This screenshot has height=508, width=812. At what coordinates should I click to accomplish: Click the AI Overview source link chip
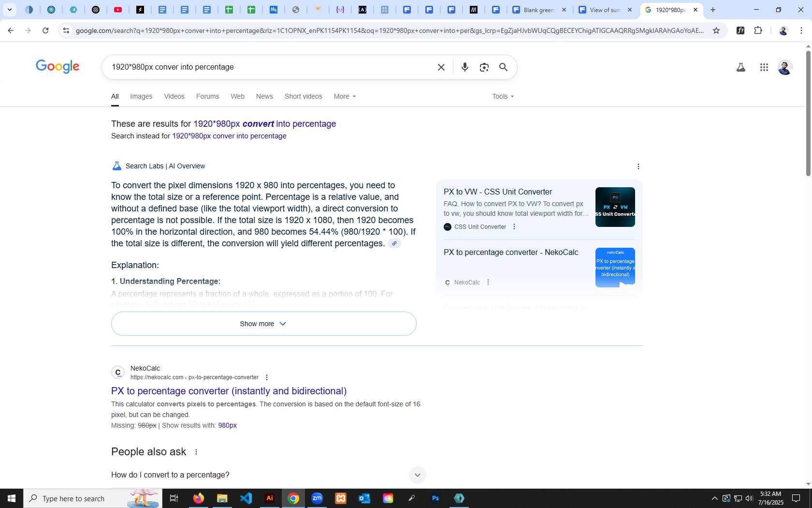pyautogui.click(x=394, y=243)
